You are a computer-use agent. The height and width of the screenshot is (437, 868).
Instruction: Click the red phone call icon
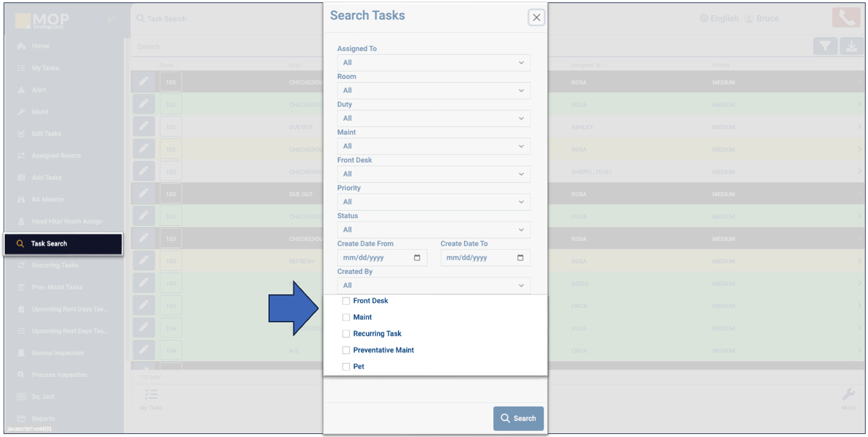(846, 18)
